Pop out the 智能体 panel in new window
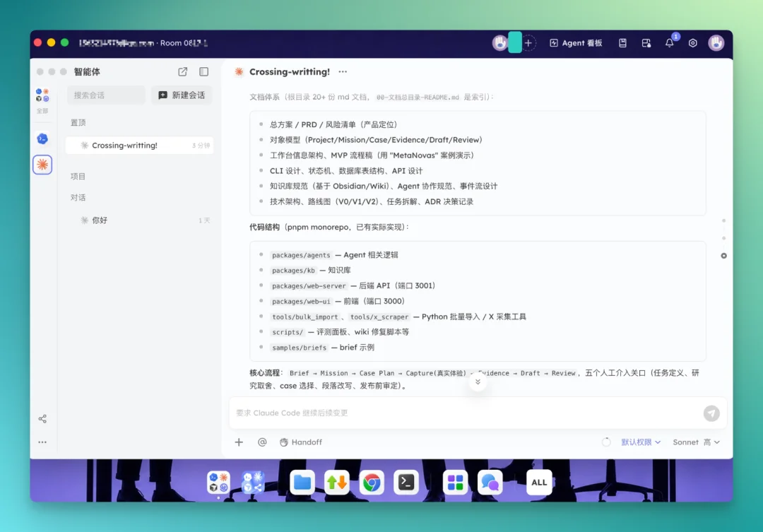The height and width of the screenshot is (532, 763). (x=182, y=71)
